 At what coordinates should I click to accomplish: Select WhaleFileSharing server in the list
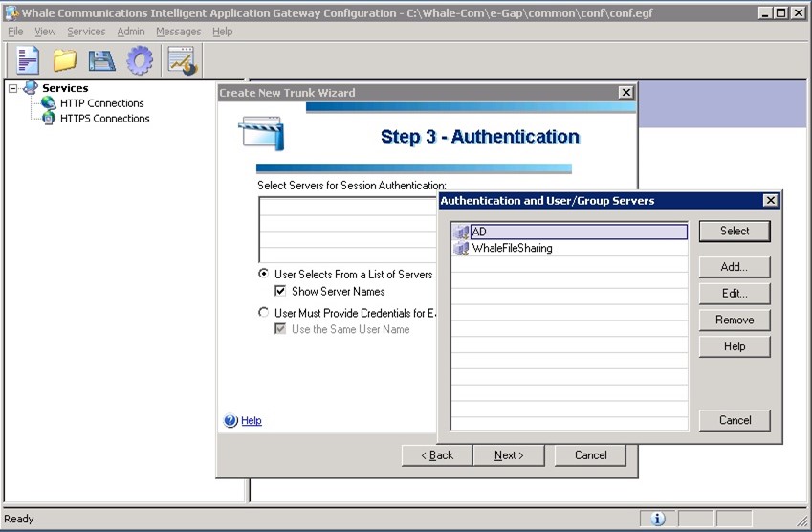[512, 248]
